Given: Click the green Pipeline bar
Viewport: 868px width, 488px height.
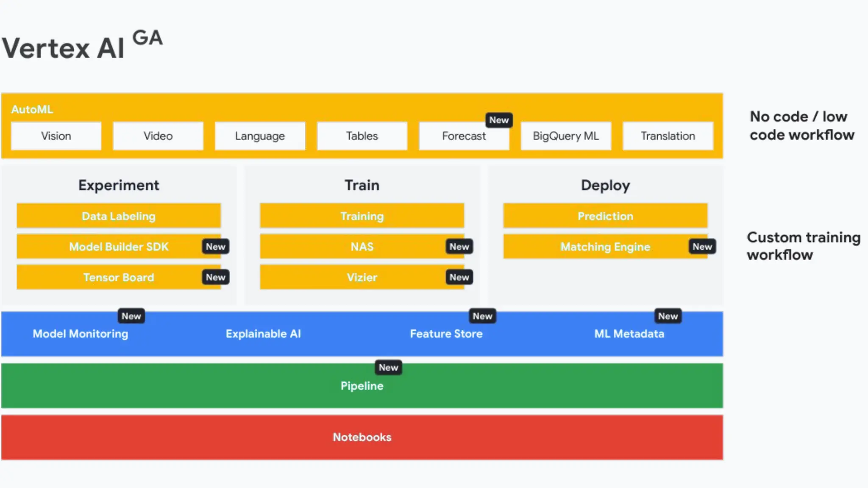Looking at the screenshot, I should pos(362,386).
